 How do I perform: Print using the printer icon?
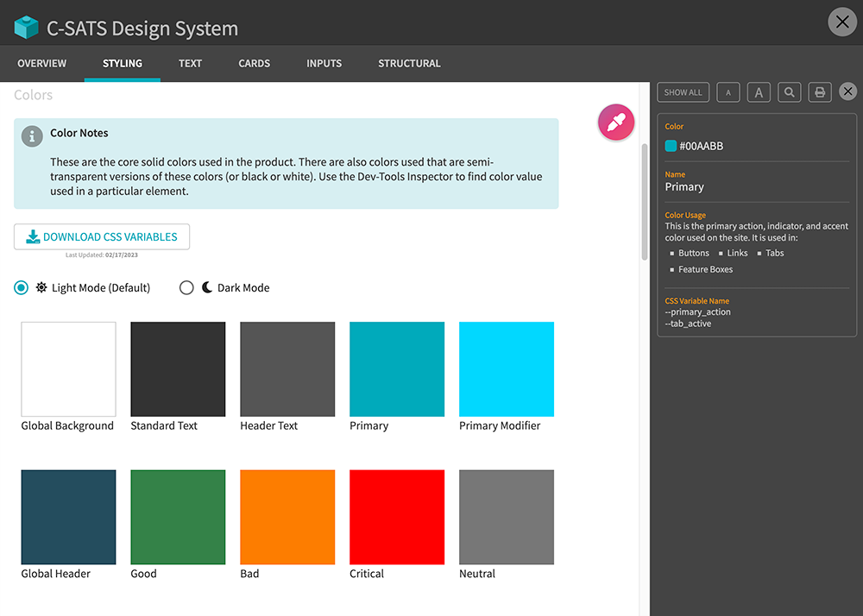coord(819,92)
